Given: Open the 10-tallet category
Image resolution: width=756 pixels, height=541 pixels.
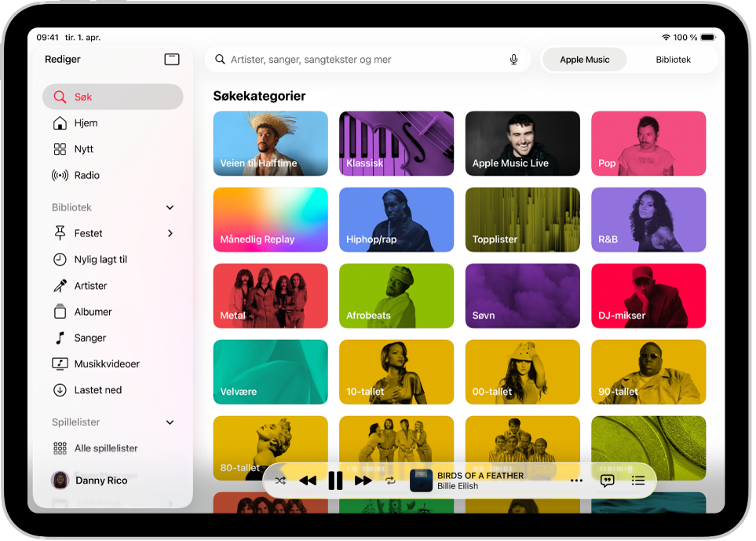Looking at the screenshot, I should coord(396,372).
